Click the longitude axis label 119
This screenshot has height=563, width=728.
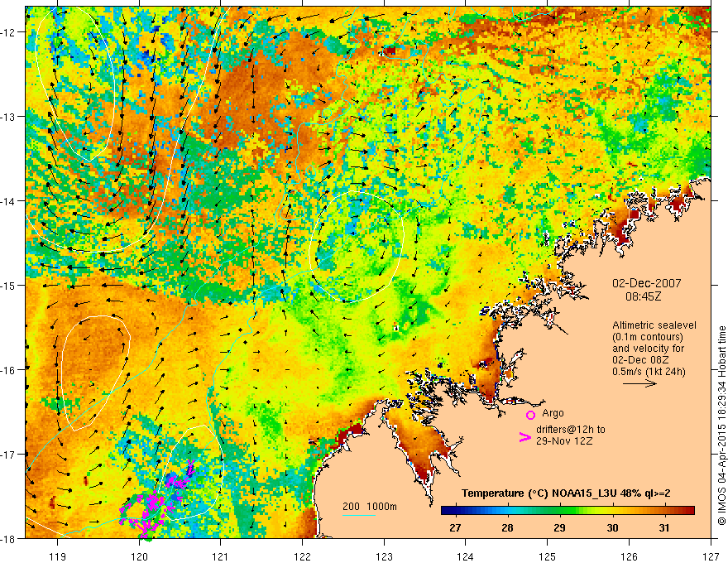pyautogui.click(x=58, y=556)
